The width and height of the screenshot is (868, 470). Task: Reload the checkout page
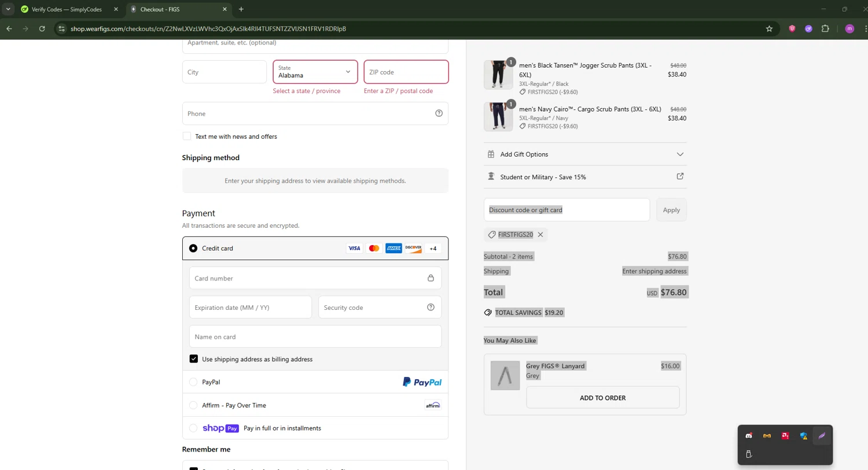[42, 29]
